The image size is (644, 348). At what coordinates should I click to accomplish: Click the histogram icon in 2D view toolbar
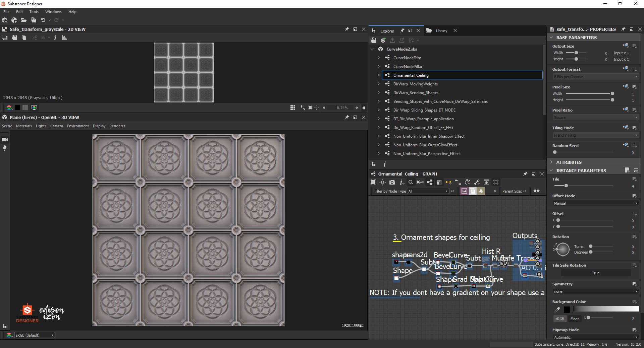[64, 38]
